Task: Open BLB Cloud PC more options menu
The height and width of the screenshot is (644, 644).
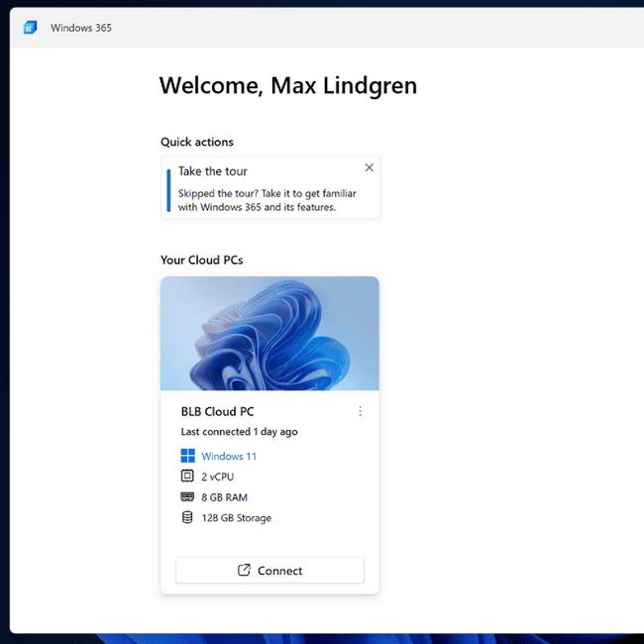Action: [360, 411]
